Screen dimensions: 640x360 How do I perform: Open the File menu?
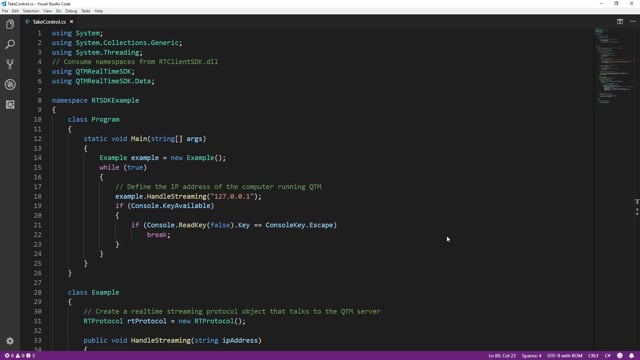[5, 11]
